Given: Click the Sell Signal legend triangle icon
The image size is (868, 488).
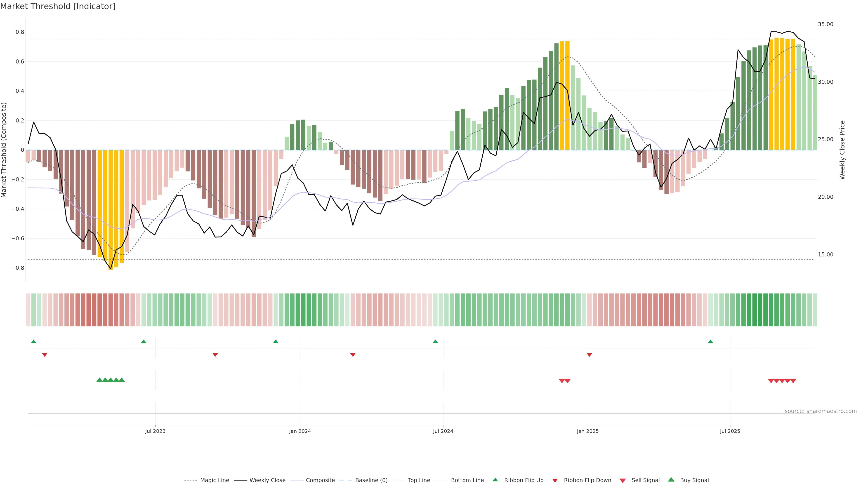Looking at the screenshot, I should coord(623,480).
